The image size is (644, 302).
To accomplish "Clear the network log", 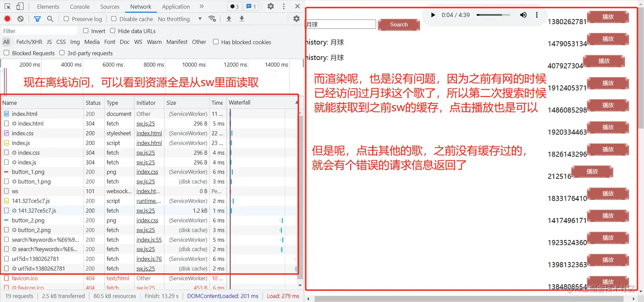I will coord(20,19).
